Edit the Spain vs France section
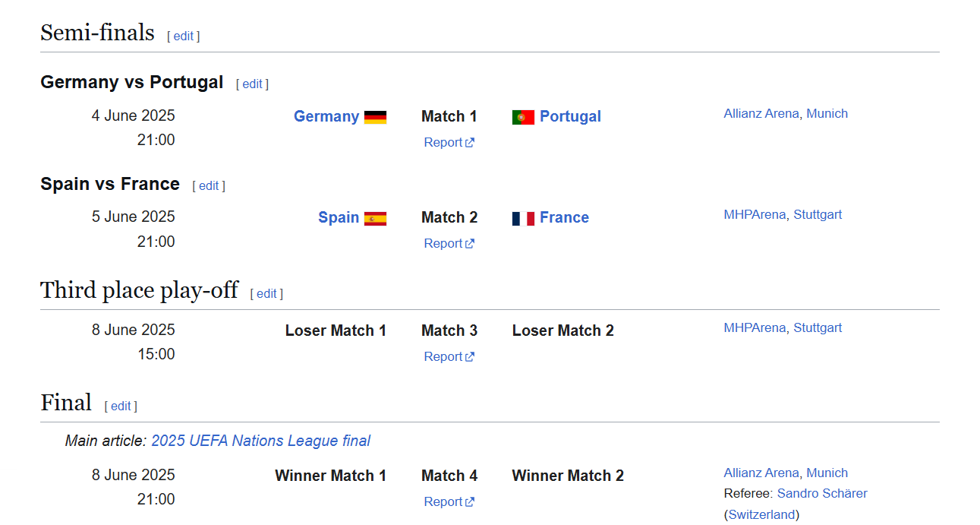The height and width of the screenshot is (525, 980). click(209, 185)
